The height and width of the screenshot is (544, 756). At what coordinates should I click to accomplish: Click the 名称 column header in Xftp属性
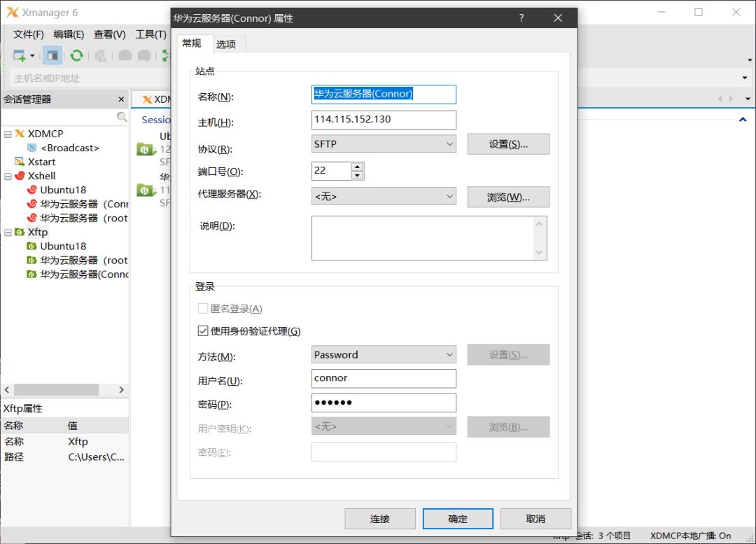[32, 426]
